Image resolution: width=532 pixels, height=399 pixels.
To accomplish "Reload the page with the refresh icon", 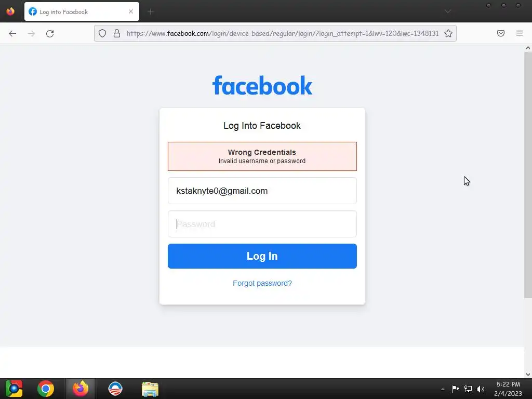I will tap(50, 34).
